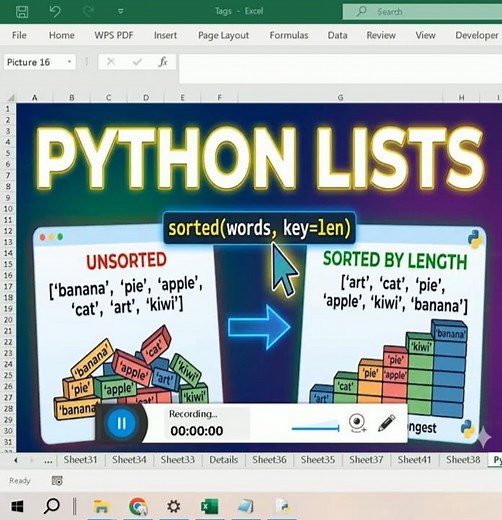
Task: Click the webcam icon in recorder
Action: pos(357,423)
